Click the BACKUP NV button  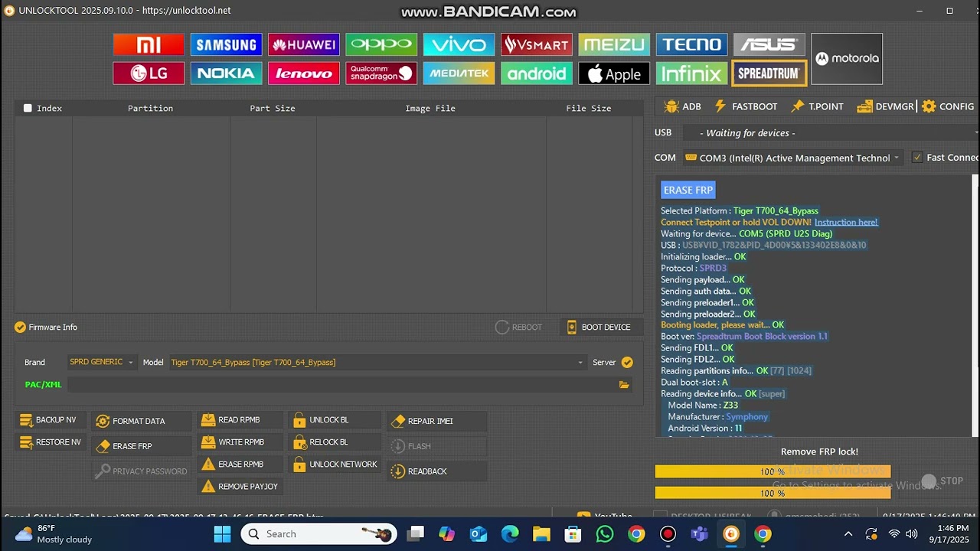tap(50, 420)
